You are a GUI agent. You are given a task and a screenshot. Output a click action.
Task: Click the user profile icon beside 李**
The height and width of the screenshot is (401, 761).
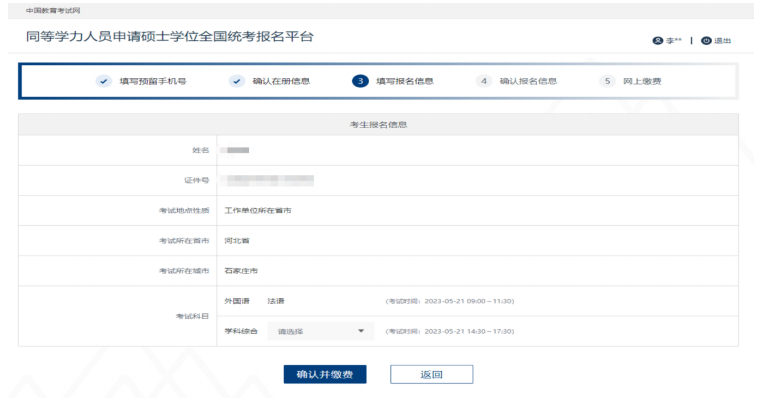tap(658, 41)
